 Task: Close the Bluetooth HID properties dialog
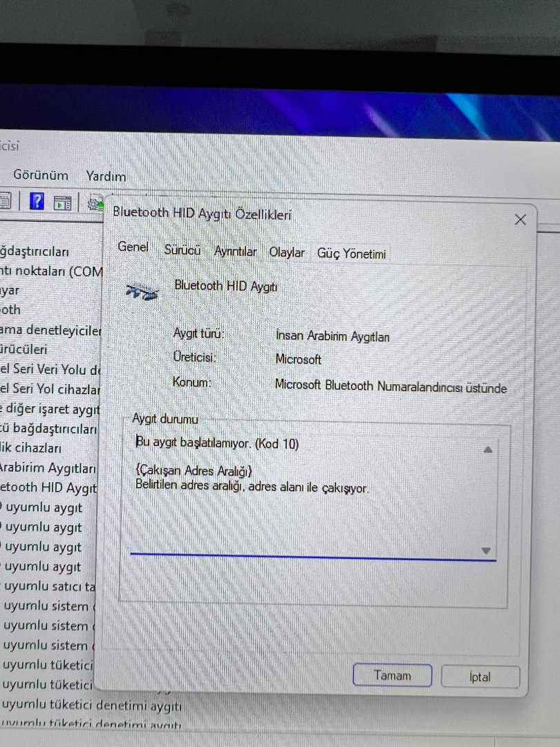click(x=520, y=220)
